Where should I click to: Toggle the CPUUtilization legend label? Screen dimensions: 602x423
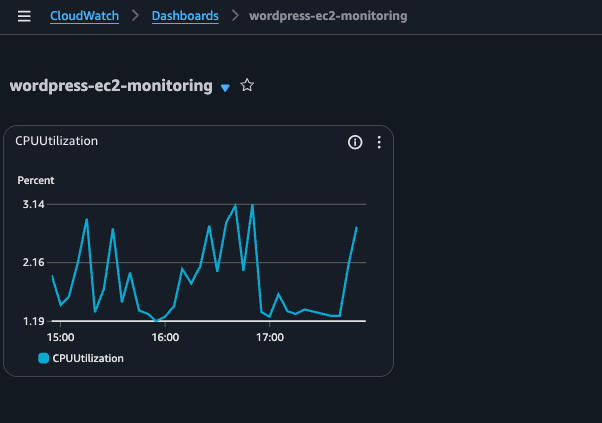pyautogui.click(x=88, y=357)
